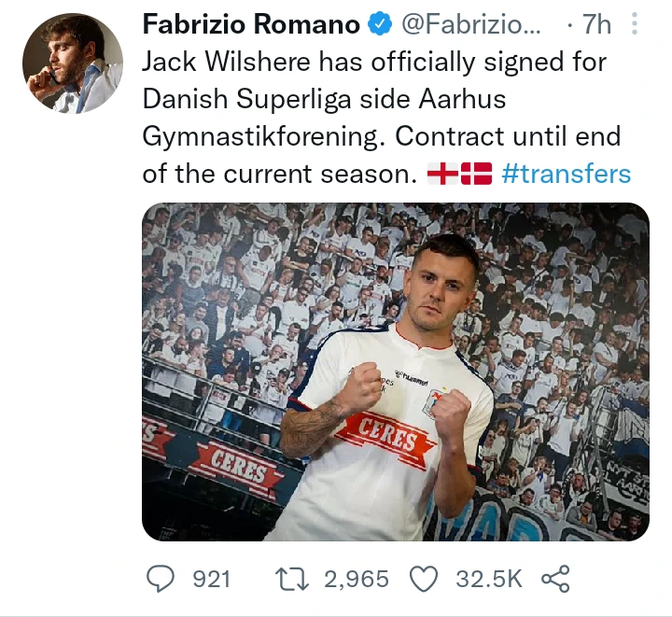Click the England flag emoji
This screenshot has height=617, width=672.
coord(442,174)
